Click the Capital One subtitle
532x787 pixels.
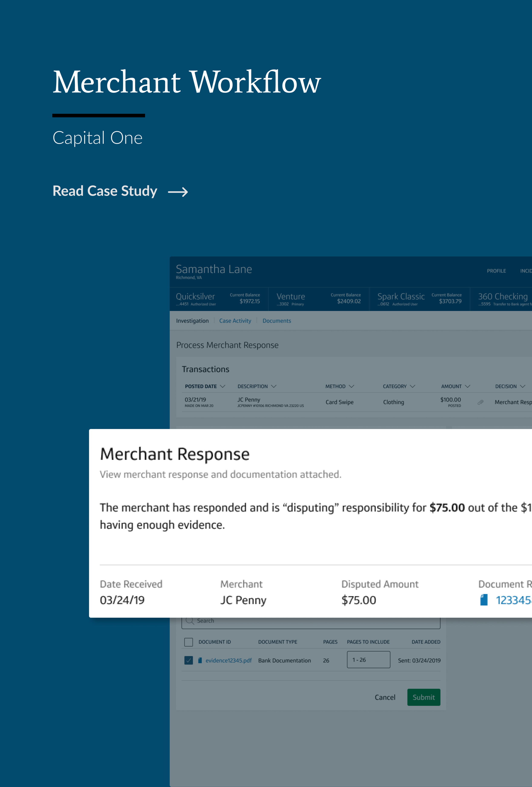[x=97, y=138]
